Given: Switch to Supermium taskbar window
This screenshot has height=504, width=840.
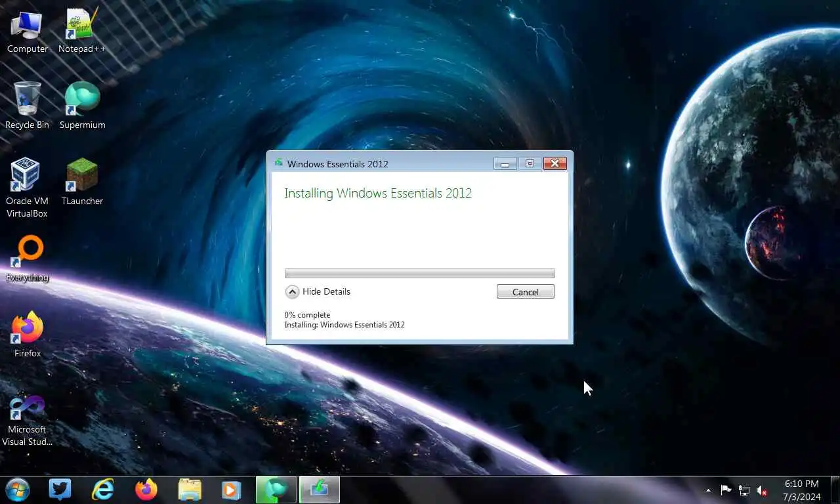Looking at the screenshot, I should pos(276,490).
